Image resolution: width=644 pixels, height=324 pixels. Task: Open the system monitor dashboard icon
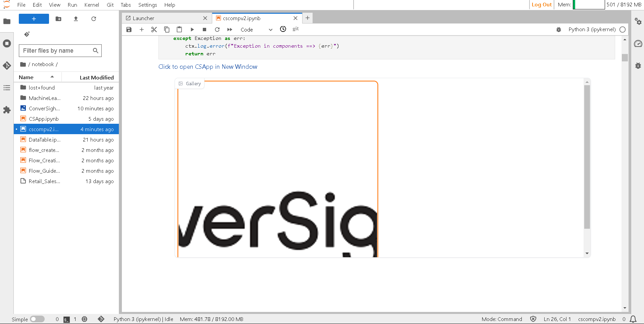(x=638, y=44)
